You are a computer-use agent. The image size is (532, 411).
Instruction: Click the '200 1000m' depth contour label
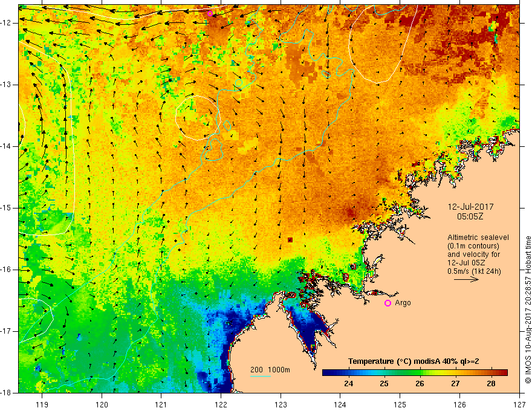[270, 370]
